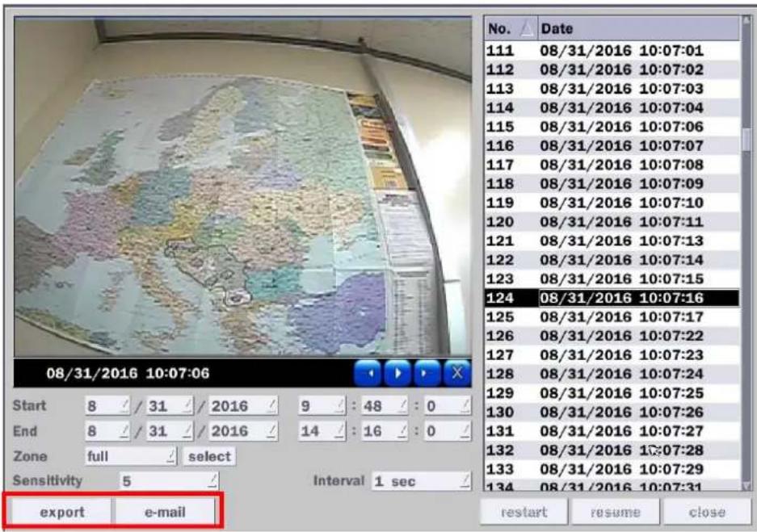The height and width of the screenshot is (532, 757).
Task: Select event row 120 at 10:07:11
Action: coord(612,222)
